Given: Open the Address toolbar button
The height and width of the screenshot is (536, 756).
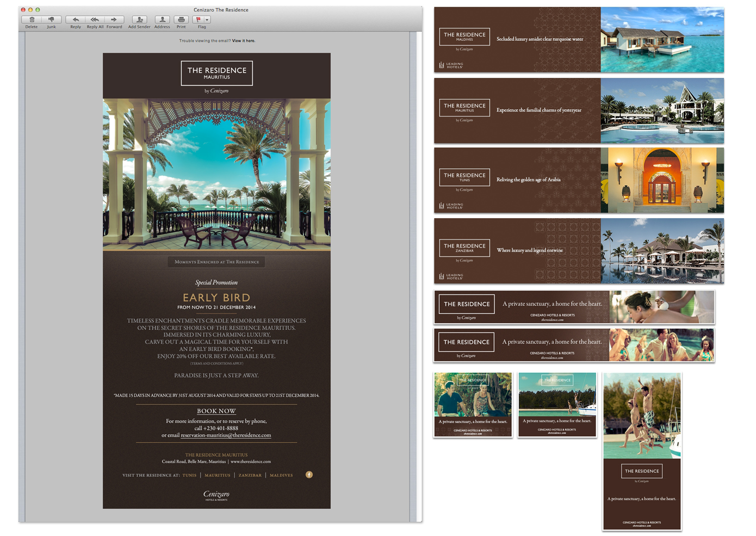Looking at the screenshot, I should [x=162, y=20].
